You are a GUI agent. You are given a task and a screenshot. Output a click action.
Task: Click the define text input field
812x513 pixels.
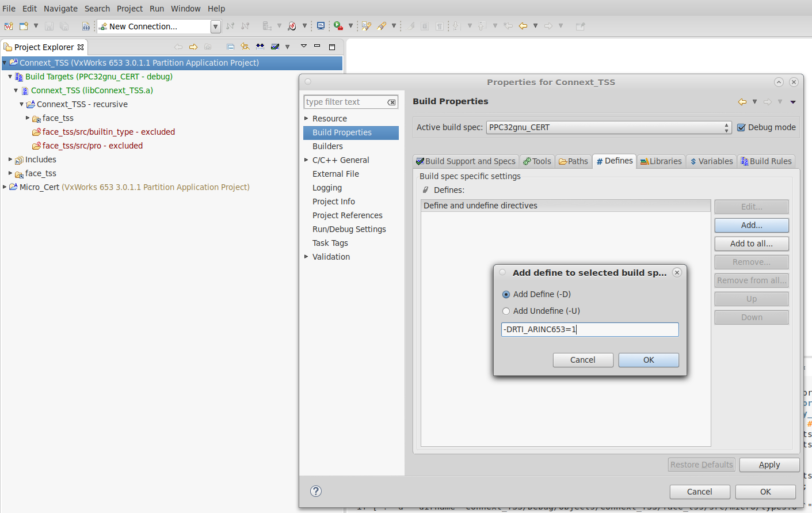coord(590,329)
